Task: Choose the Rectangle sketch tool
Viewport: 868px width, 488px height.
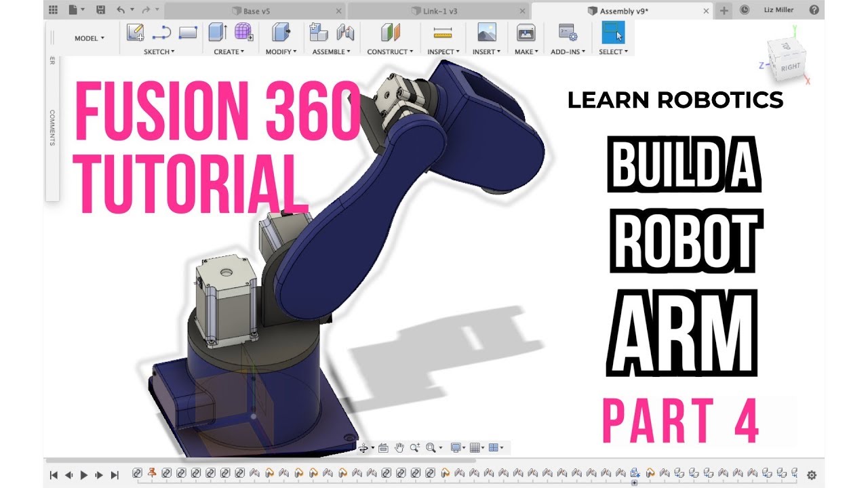Action: coord(188,33)
